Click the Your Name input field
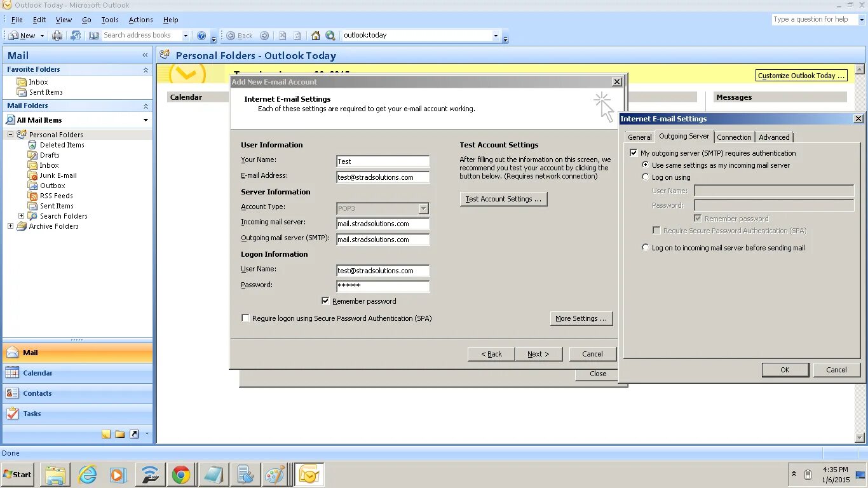Viewport: 868px width, 488px height. [x=383, y=161]
